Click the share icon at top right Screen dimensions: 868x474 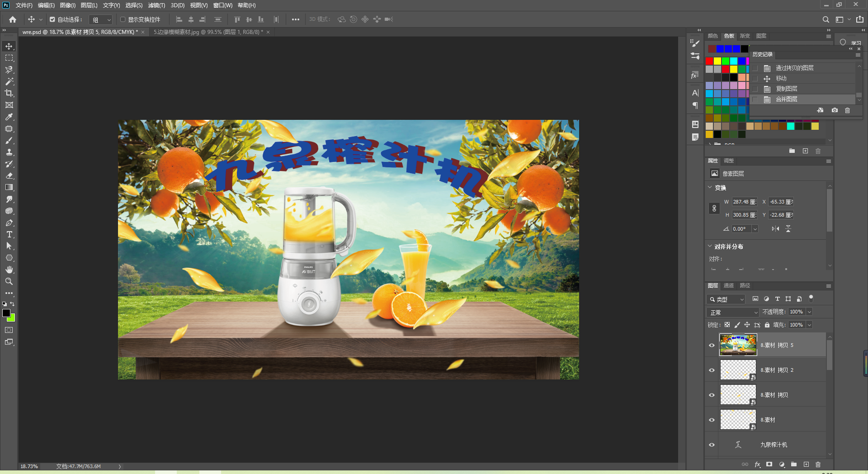[860, 19]
